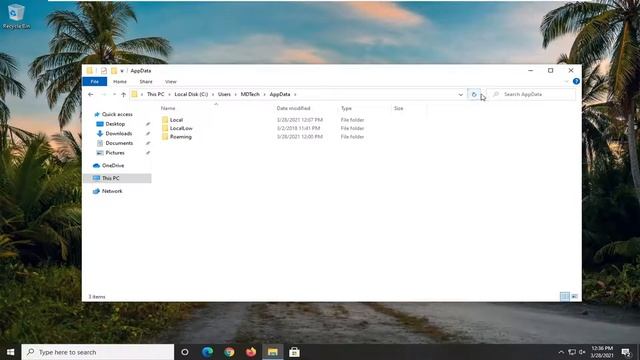This screenshot has height=360, width=640.
Task: Switch to Large icons view layout icon
Action: coord(574,296)
